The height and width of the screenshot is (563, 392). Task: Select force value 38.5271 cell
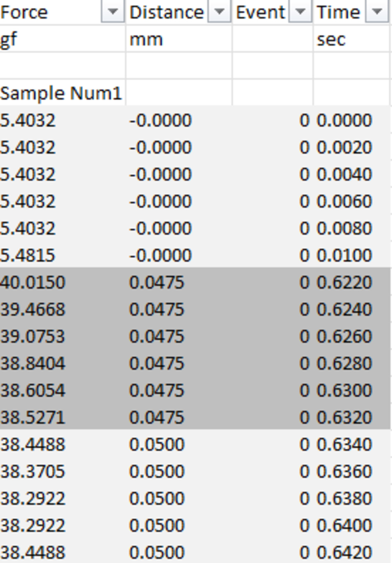click(x=33, y=417)
